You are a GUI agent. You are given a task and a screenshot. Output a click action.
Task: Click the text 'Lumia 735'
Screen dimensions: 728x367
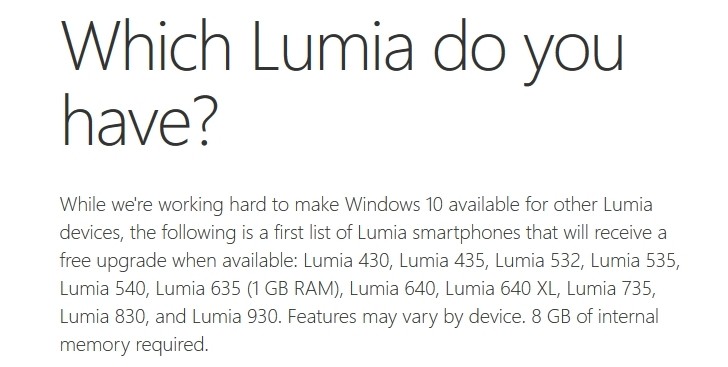pyautogui.click(x=609, y=289)
